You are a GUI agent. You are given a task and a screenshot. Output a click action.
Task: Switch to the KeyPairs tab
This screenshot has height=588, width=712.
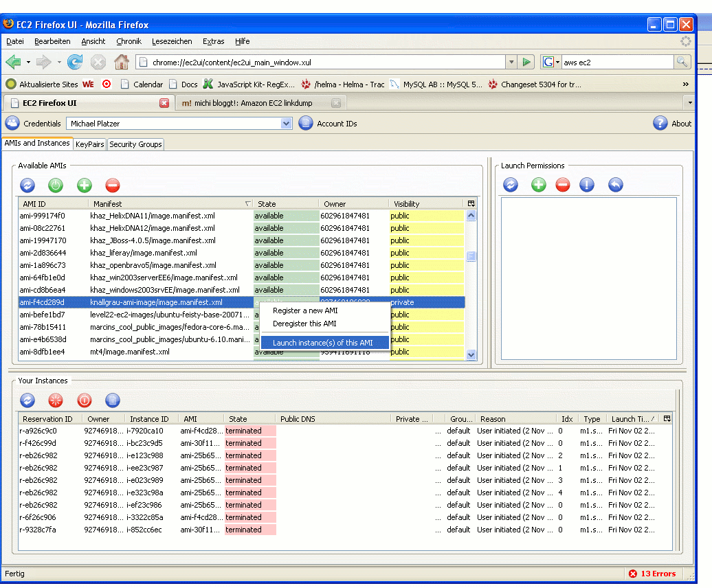point(90,144)
